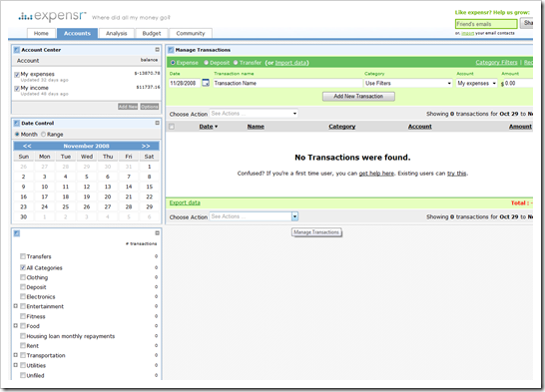
Task: Collapse the Date Control panel
Action: (x=157, y=123)
